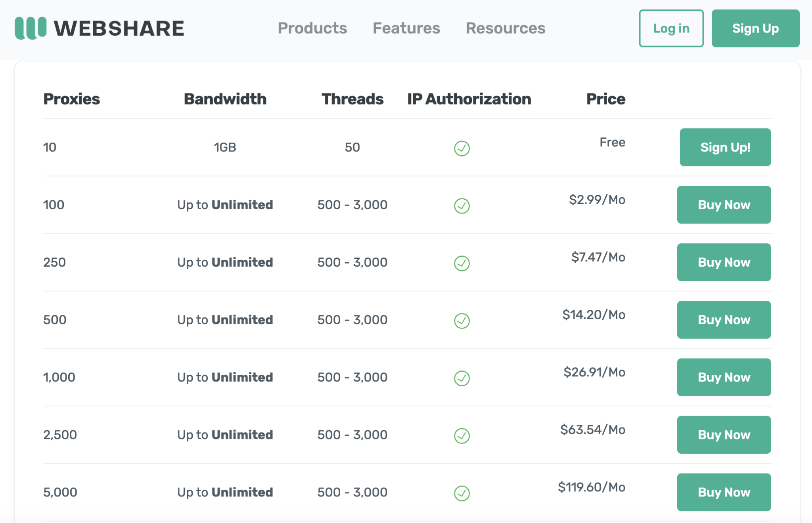Click the Log in button
Viewport: 812px width, 523px height.
(671, 28)
